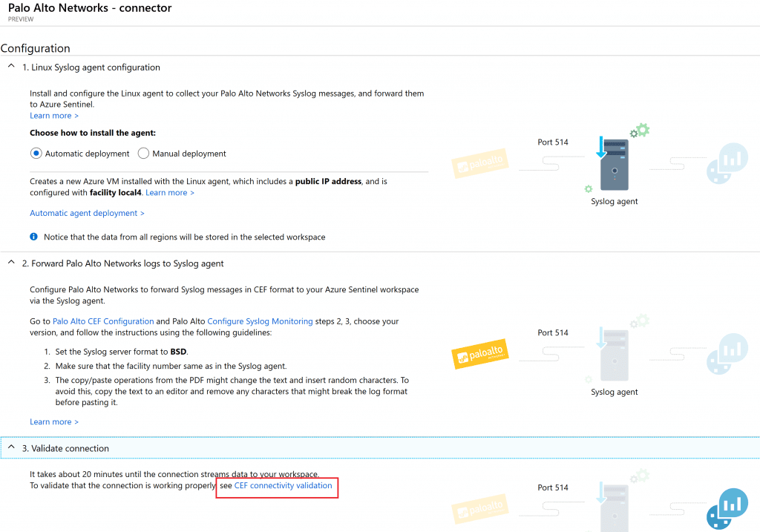Click the greyed Syslog agent server in step 2
Viewport: 760px width, 532px height.
coord(614,356)
